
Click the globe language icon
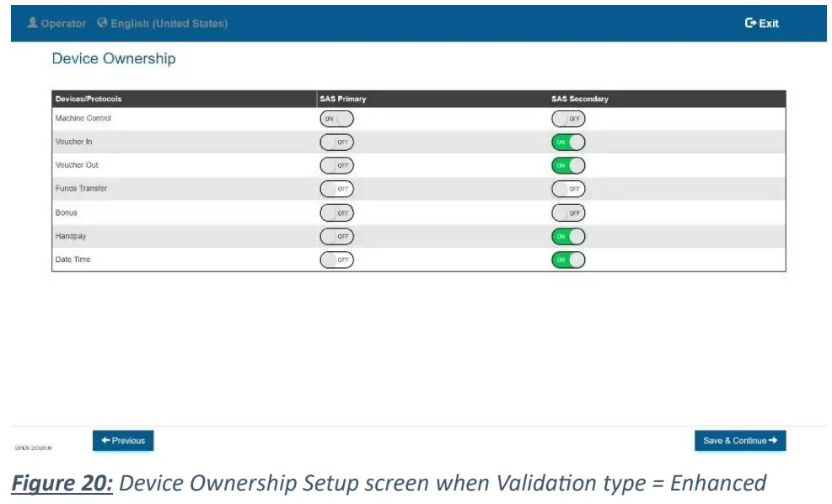pyautogui.click(x=103, y=23)
